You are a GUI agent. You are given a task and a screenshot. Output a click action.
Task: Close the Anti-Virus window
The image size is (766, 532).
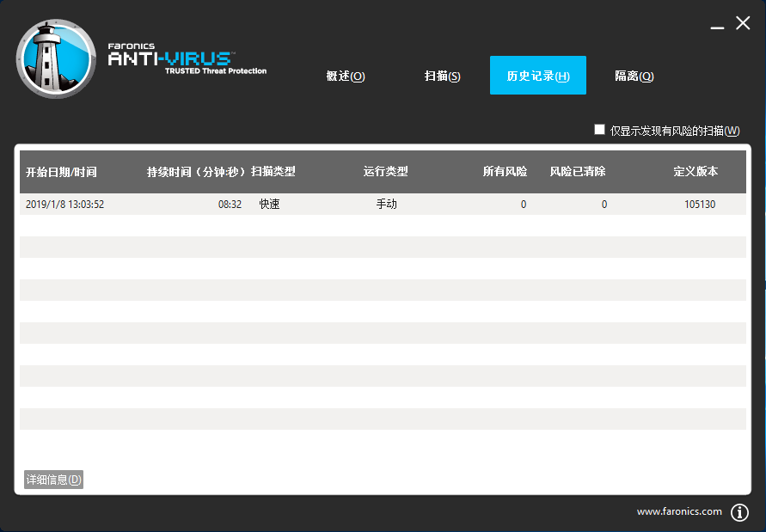tap(743, 24)
